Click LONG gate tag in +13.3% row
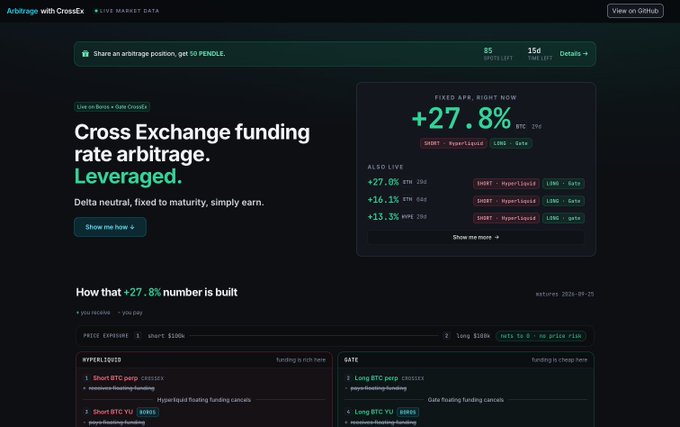 pos(563,218)
